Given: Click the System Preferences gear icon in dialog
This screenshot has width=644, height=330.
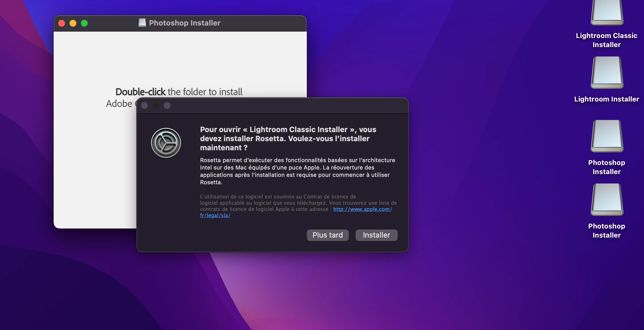Looking at the screenshot, I should click(166, 143).
